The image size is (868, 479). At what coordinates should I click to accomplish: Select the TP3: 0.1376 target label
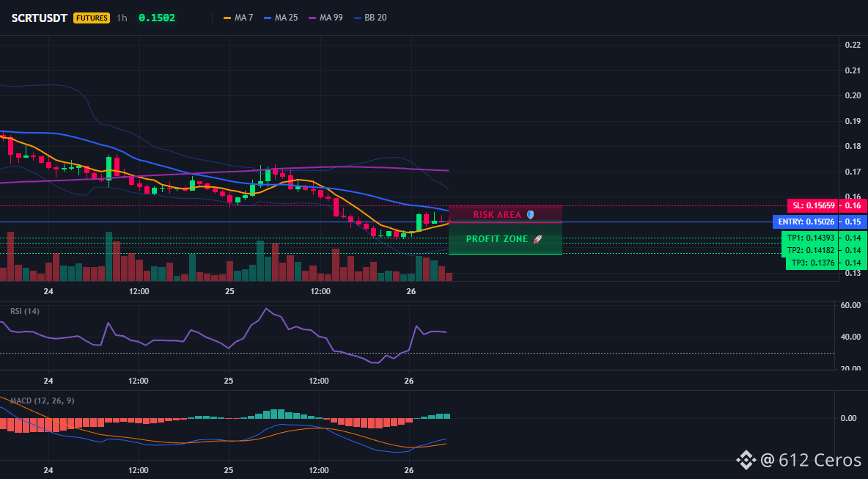click(x=812, y=263)
